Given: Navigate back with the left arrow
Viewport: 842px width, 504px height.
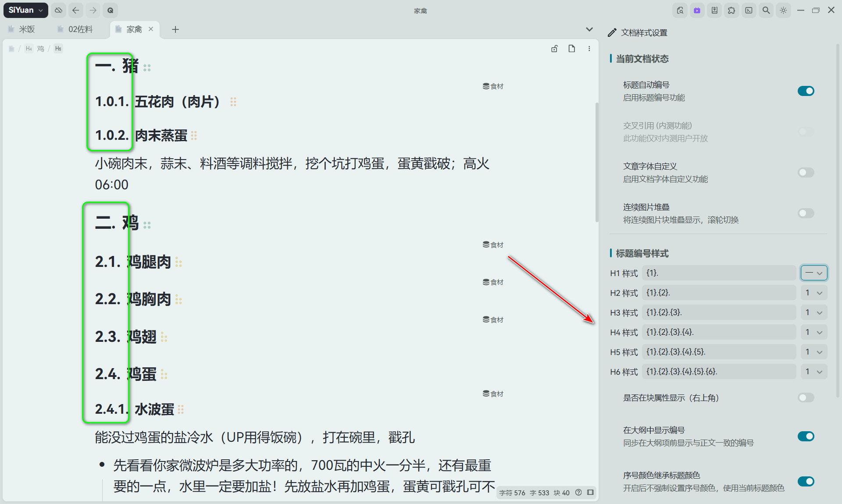Looking at the screenshot, I should pos(75,10).
